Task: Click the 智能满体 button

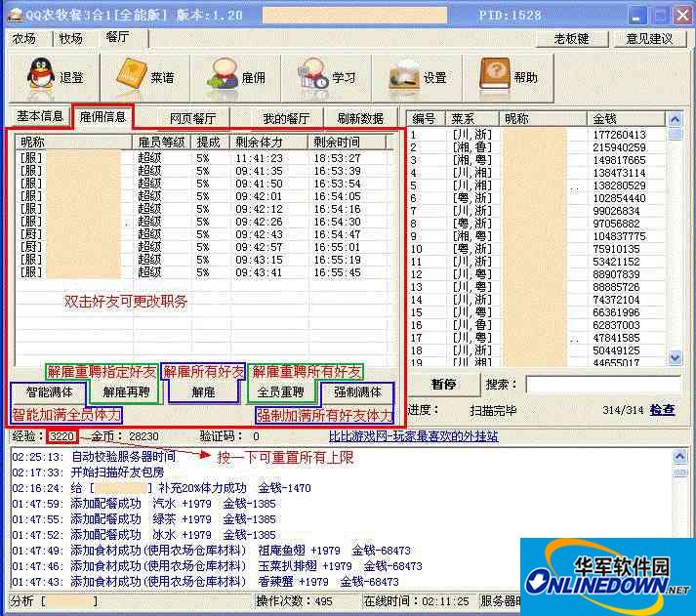Action: tap(49, 391)
